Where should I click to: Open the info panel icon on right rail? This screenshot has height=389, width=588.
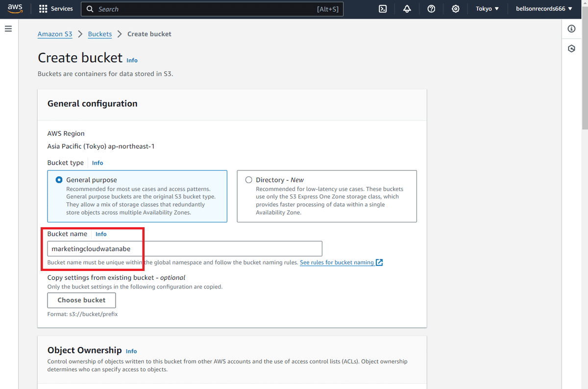coord(571,29)
